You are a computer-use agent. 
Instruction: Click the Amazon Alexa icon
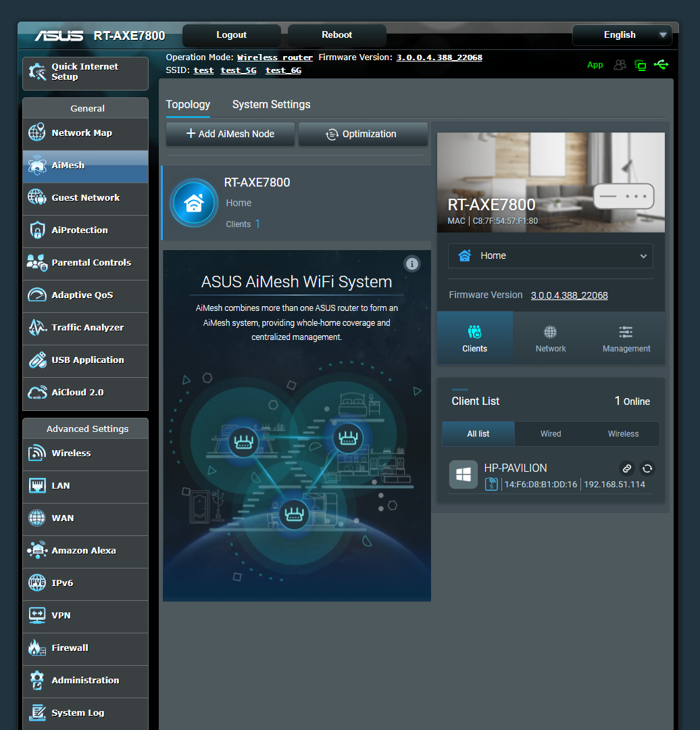click(36, 550)
